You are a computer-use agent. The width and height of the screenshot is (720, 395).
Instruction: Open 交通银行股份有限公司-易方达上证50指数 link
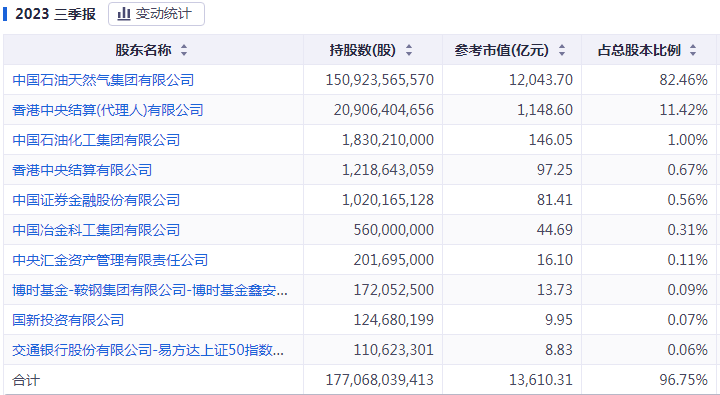point(148,350)
